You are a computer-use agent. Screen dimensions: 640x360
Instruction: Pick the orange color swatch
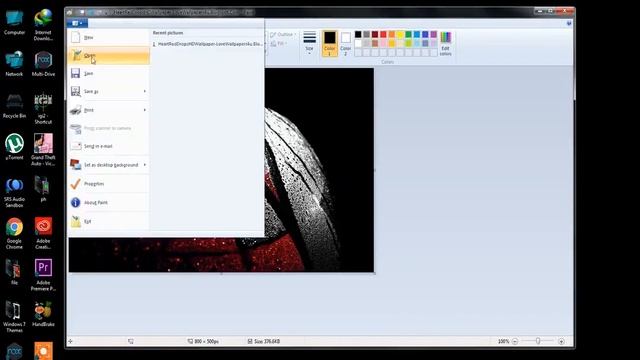point(391,34)
